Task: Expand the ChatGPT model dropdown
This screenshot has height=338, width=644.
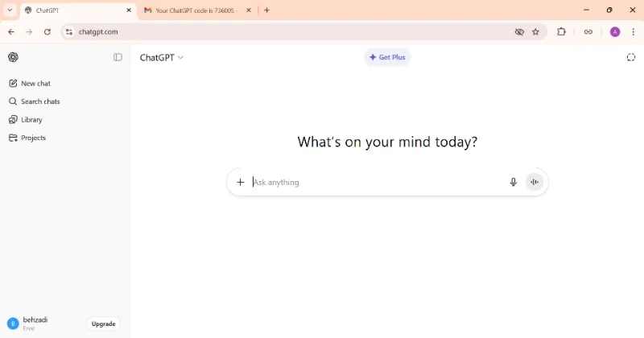Action: coord(162,57)
